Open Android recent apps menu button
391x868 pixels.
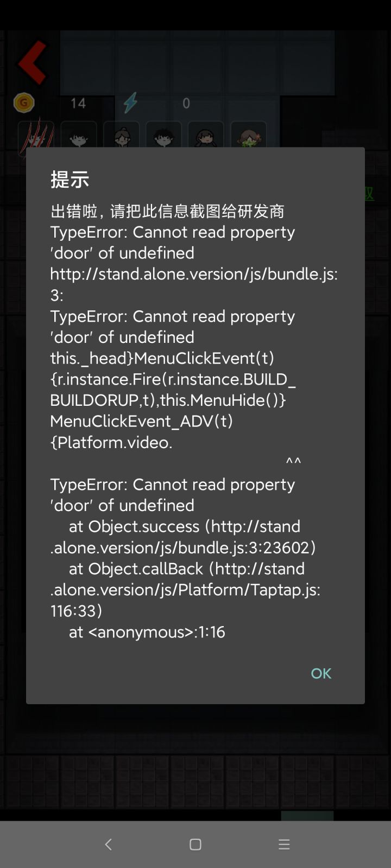coord(284,844)
